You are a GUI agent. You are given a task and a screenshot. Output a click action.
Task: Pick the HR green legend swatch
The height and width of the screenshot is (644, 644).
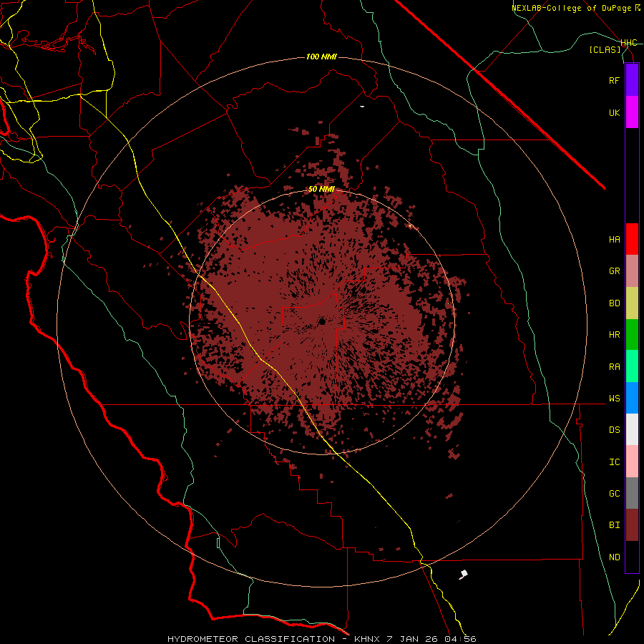pos(632,335)
